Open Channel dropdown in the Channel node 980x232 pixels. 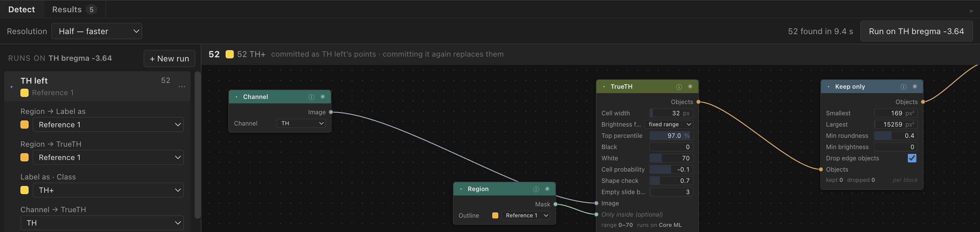[301, 123]
